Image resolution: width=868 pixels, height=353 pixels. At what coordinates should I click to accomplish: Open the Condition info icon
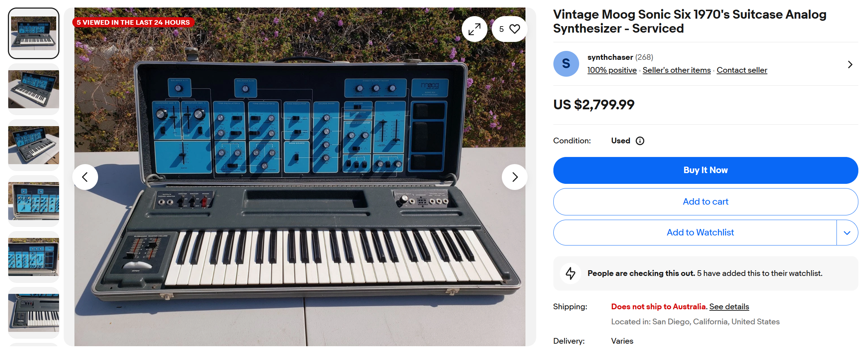pyautogui.click(x=640, y=141)
